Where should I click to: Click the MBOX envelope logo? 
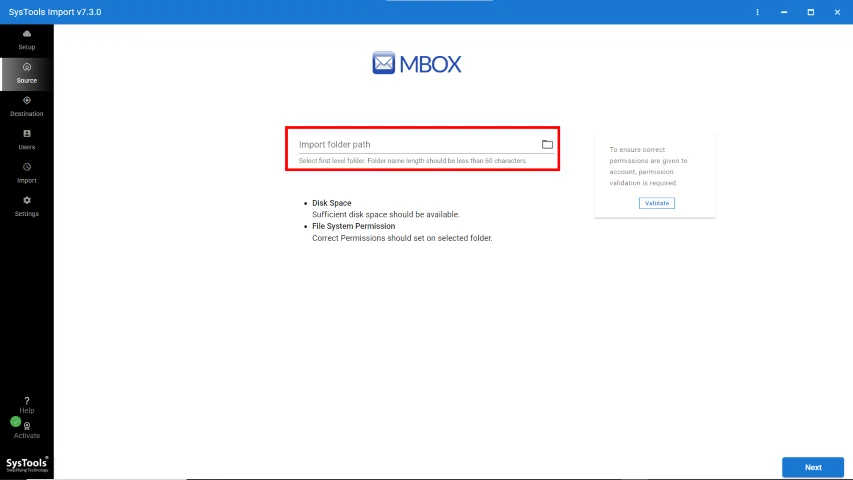coord(384,63)
